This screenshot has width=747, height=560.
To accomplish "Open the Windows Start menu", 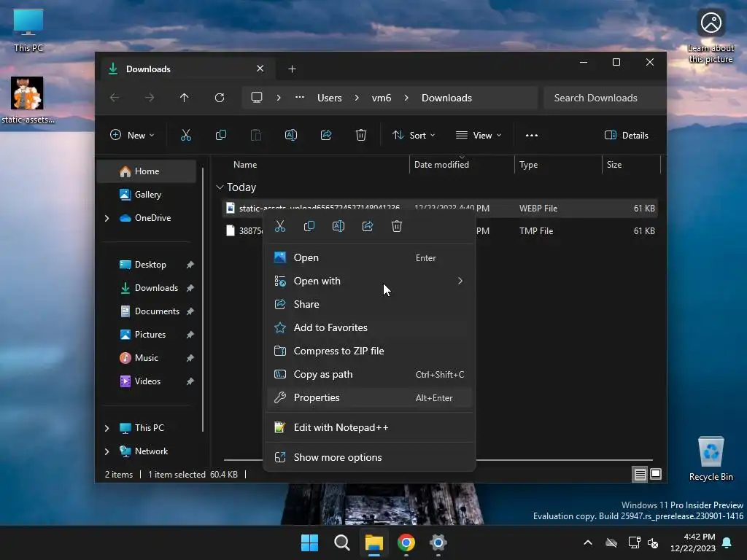I will point(309,542).
